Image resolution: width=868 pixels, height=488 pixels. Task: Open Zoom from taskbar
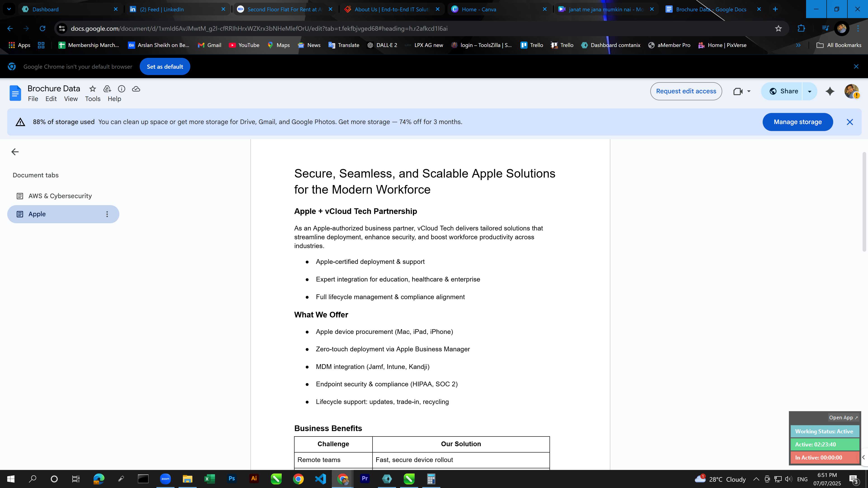click(x=165, y=479)
